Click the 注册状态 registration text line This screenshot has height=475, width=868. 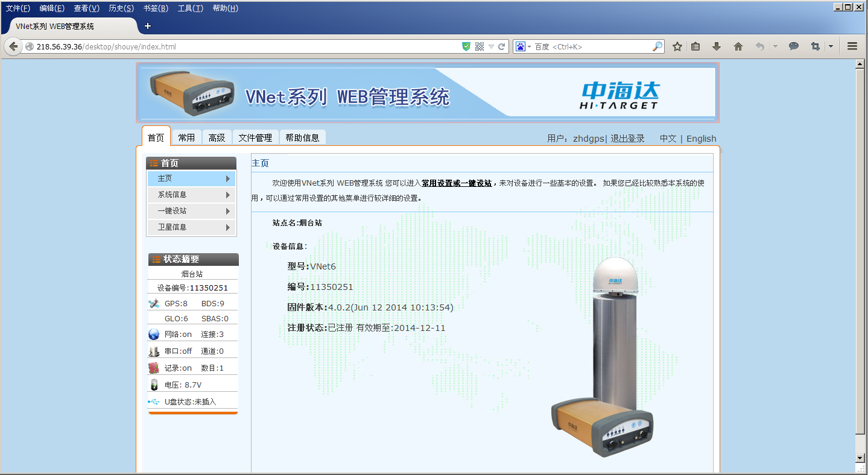tap(366, 328)
